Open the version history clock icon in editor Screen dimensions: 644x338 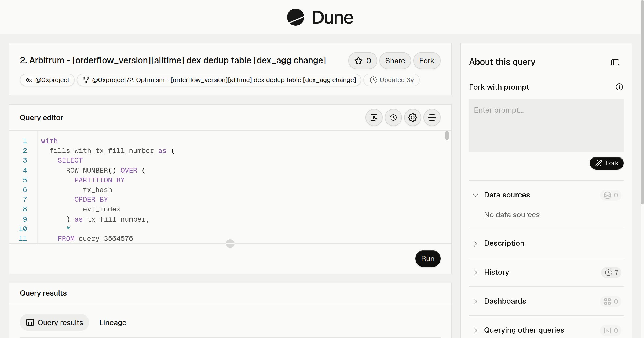point(393,117)
